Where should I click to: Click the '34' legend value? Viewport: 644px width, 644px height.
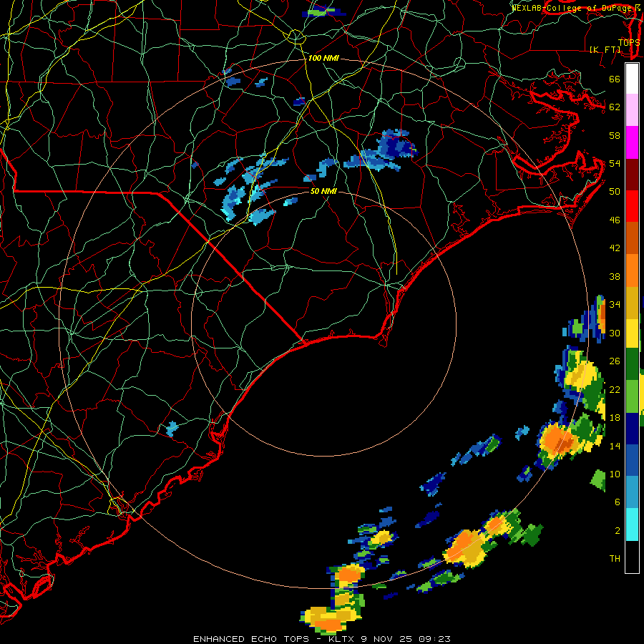coord(615,304)
